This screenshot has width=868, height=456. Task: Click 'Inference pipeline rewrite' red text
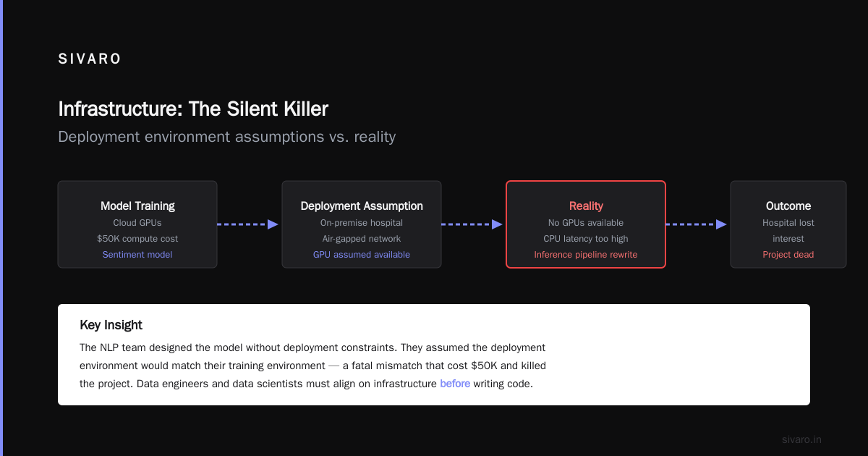pos(586,255)
